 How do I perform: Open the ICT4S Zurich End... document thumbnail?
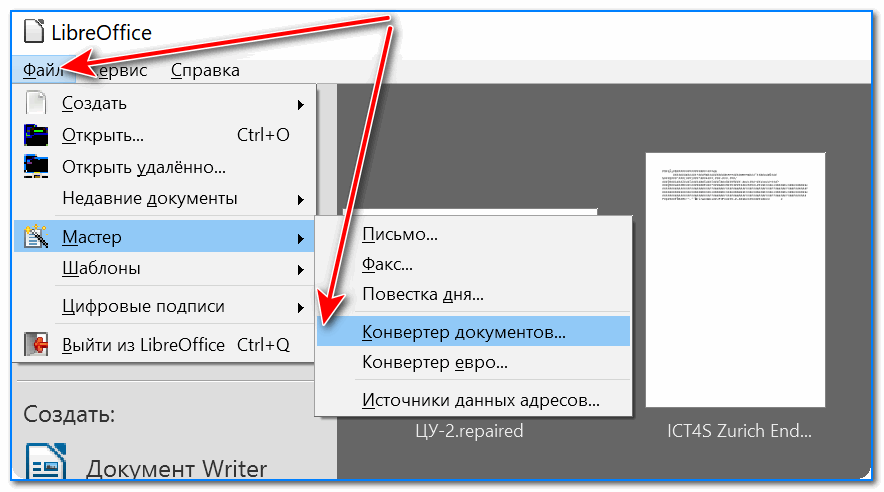click(735, 280)
